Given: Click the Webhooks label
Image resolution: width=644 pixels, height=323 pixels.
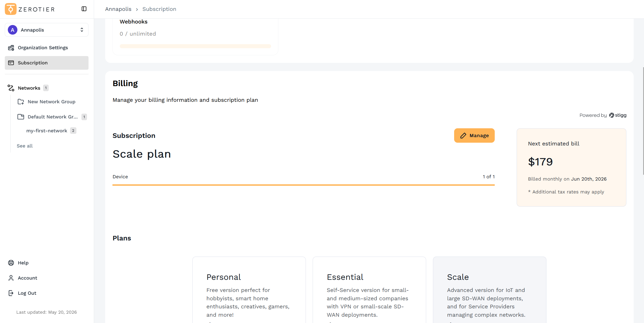Looking at the screenshot, I should click(x=134, y=22).
